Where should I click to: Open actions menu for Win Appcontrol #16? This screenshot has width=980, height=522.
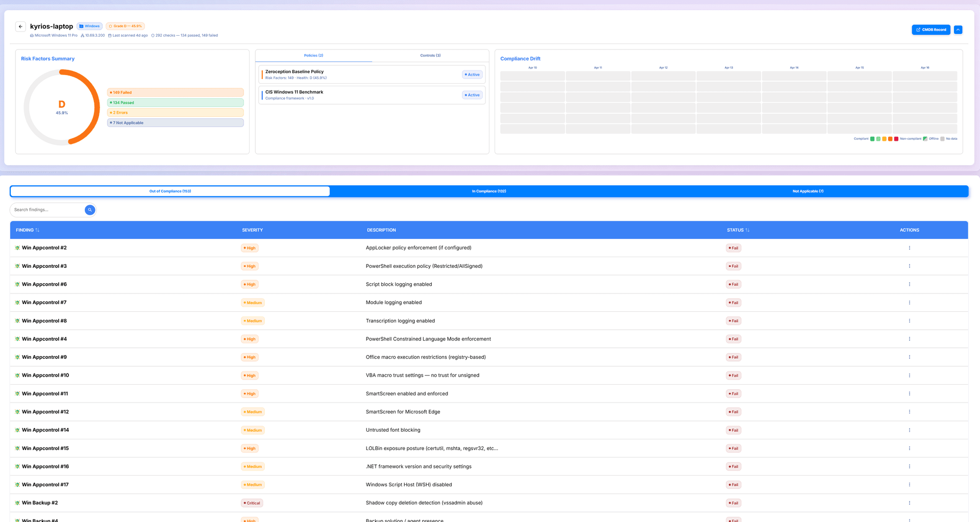point(909,466)
